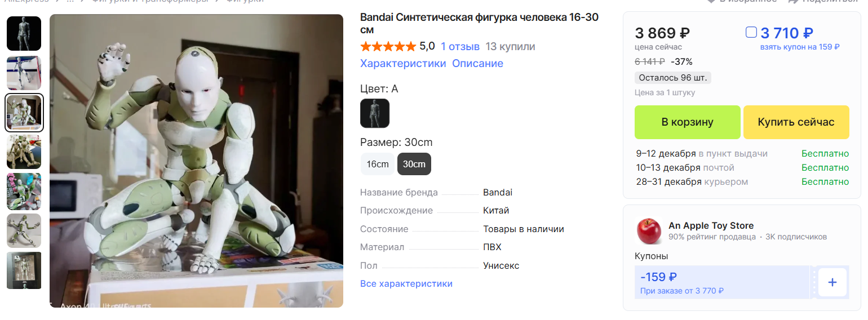Click the five-star rating icons
This screenshot has height=320, width=868.
388,46
